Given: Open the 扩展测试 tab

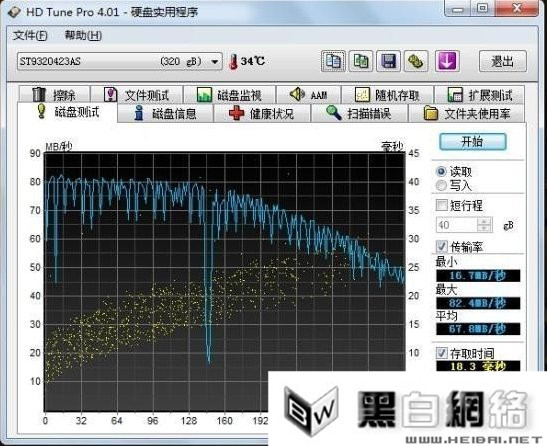Looking at the screenshot, I should point(479,95).
